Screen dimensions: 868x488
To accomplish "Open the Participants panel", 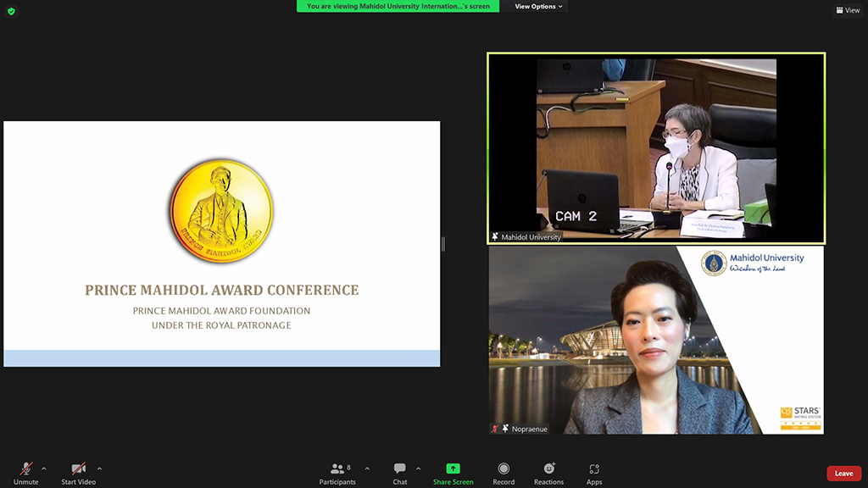I will click(337, 469).
